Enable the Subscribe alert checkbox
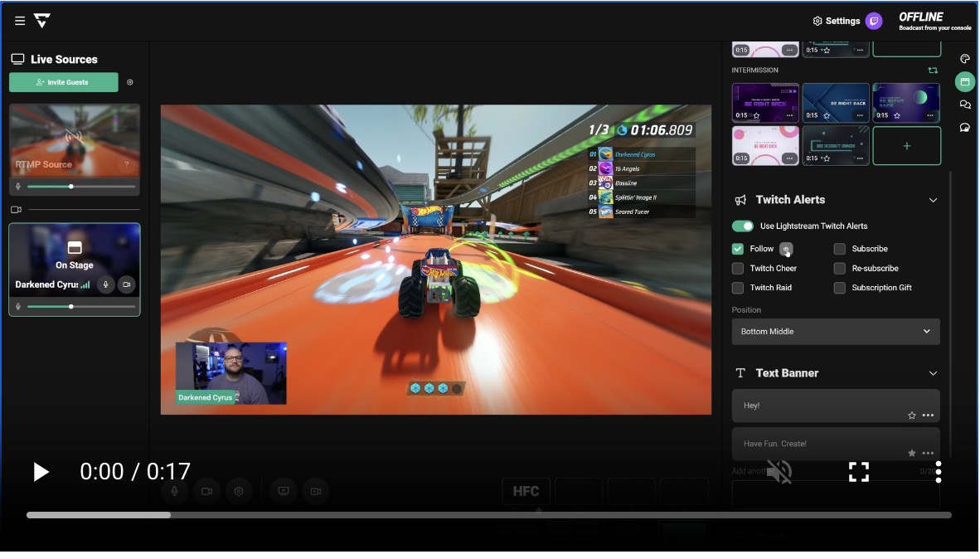This screenshot has height=559, width=980. pos(840,249)
